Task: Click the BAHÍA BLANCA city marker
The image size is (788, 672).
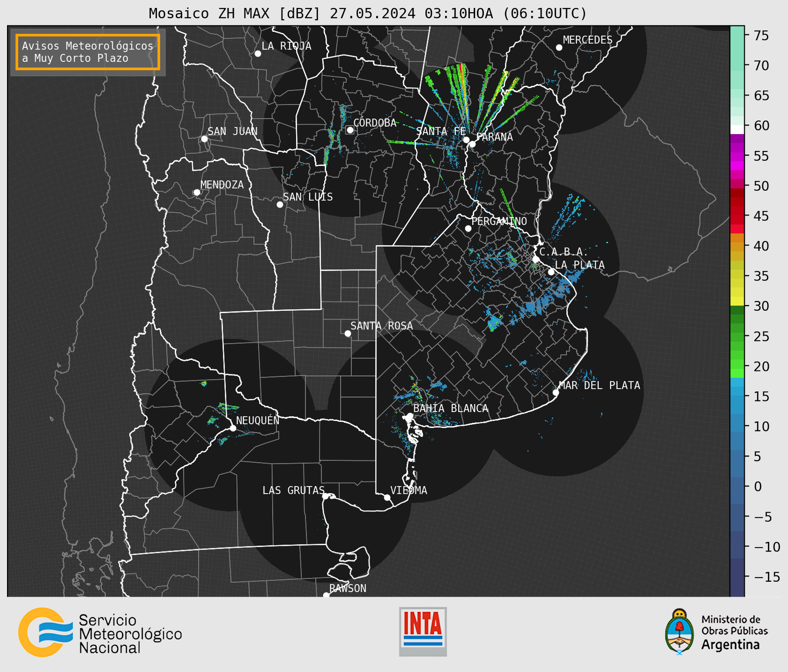Action: point(410,416)
